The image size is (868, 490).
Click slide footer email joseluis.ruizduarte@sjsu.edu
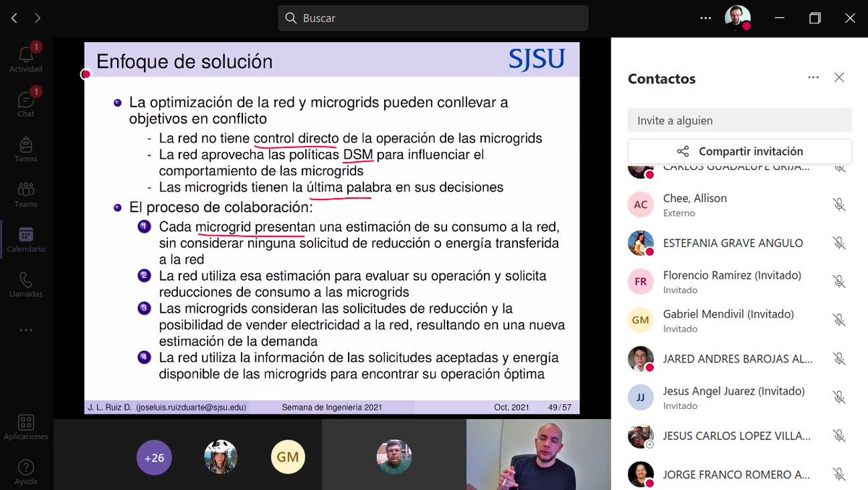(191, 407)
